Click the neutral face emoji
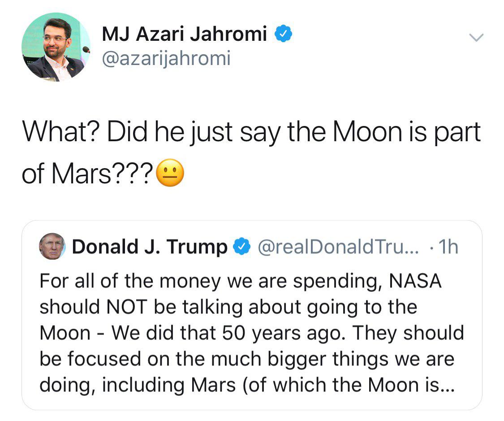 pos(170,174)
